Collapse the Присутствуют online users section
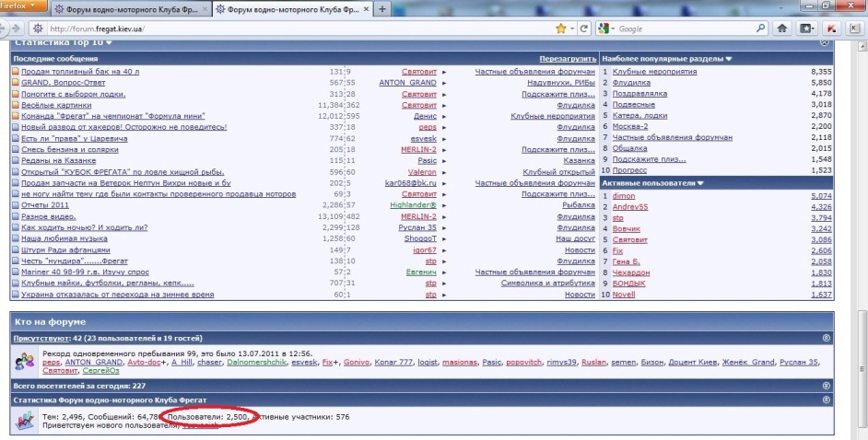 827,338
